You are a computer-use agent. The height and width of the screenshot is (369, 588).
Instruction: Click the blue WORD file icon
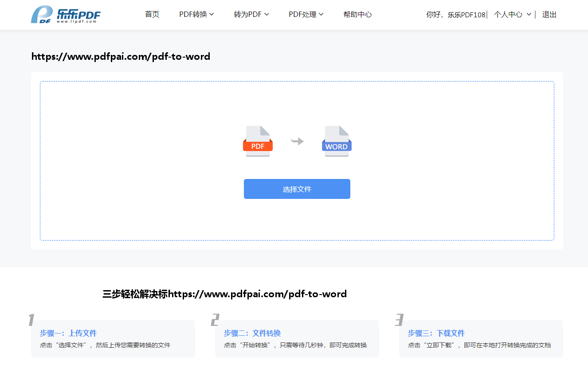click(x=337, y=141)
